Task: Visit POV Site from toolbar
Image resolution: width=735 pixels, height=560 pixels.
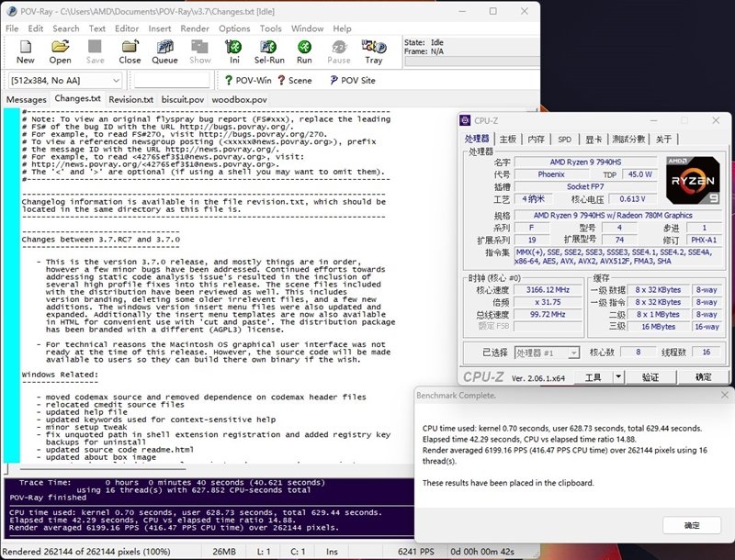Action: click(350, 80)
